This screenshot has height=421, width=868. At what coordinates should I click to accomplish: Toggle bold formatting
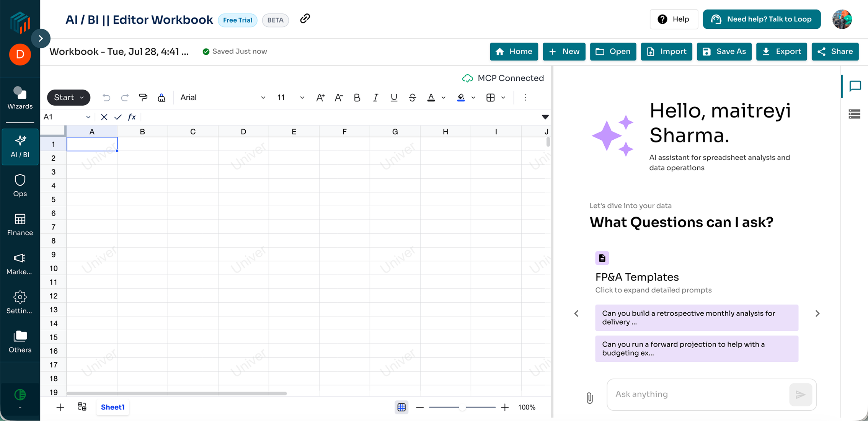click(x=357, y=98)
